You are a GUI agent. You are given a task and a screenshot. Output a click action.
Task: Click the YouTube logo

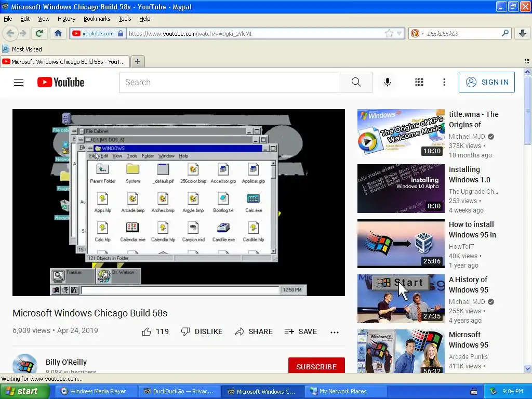pos(61,82)
